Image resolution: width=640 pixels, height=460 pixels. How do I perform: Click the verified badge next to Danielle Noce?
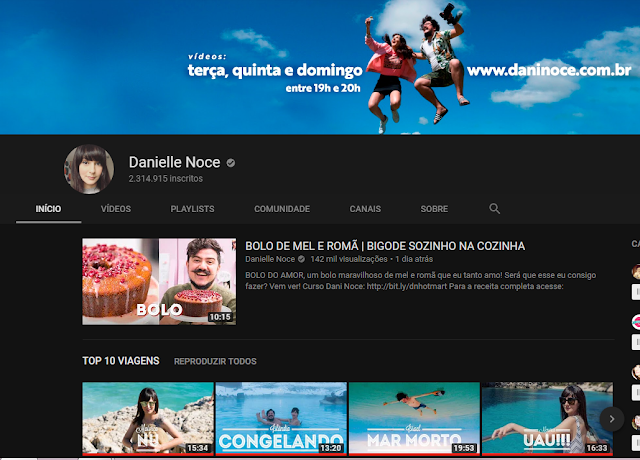click(231, 163)
